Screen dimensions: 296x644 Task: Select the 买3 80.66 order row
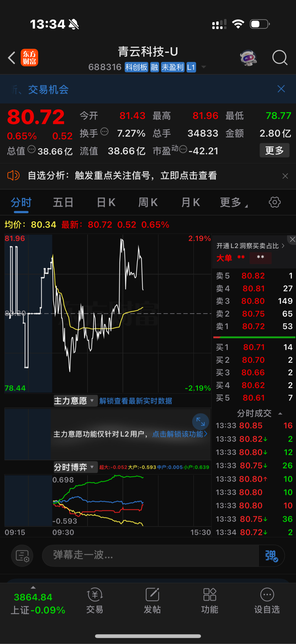pos(254,373)
